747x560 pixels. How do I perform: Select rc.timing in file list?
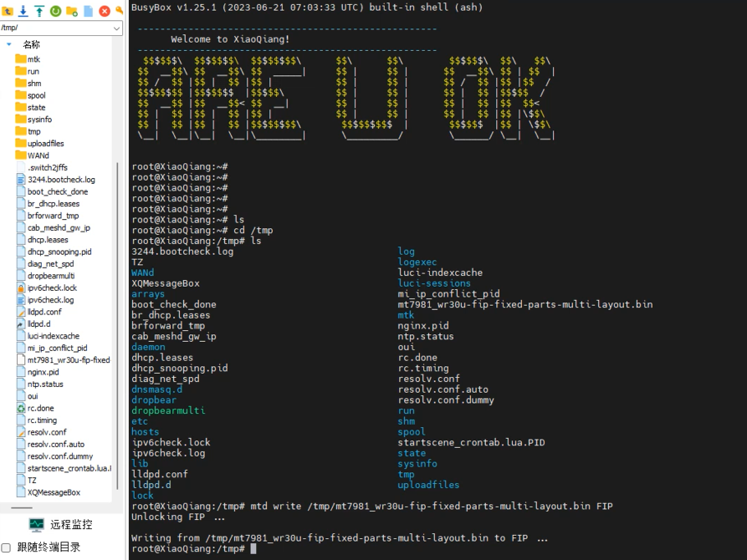click(x=42, y=420)
